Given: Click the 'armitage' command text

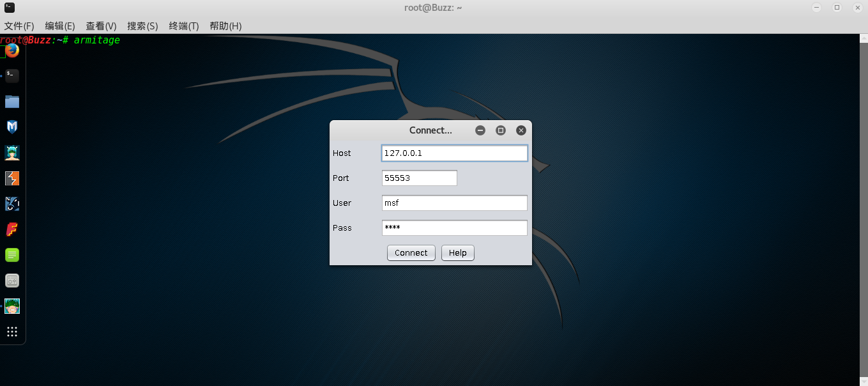Looking at the screenshot, I should (x=97, y=40).
